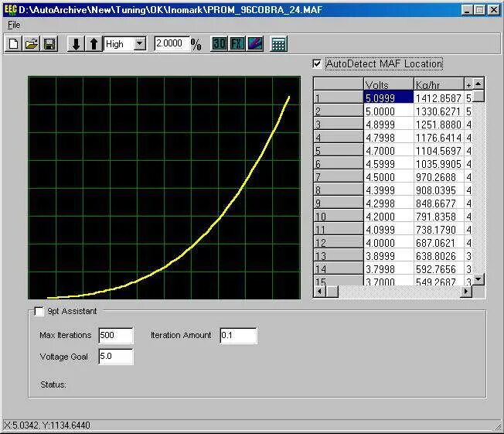Open the 3D view icon
504x434 pixels.
(220, 44)
